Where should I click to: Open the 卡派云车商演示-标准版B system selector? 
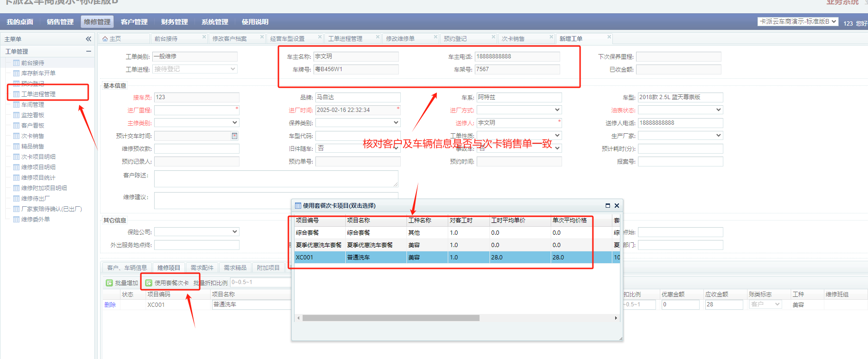(798, 22)
